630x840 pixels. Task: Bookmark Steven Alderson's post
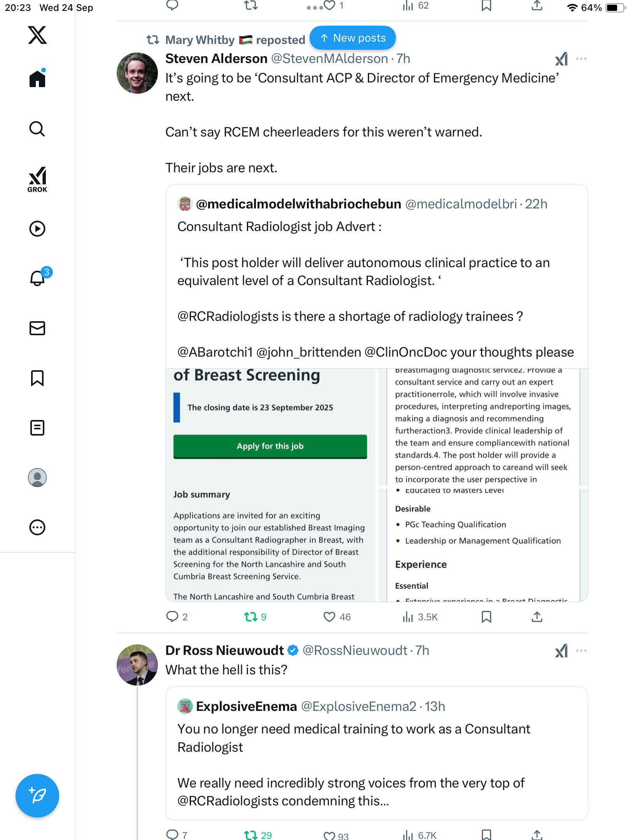486,617
